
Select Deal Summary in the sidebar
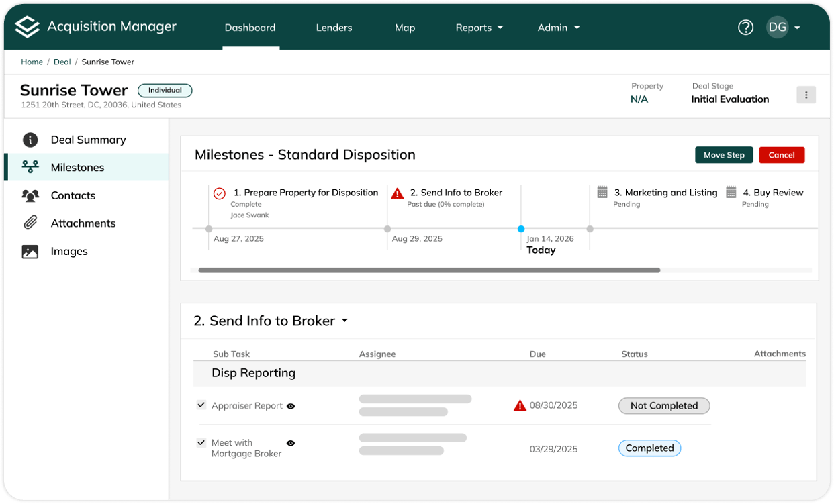click(x=87, y=140)
